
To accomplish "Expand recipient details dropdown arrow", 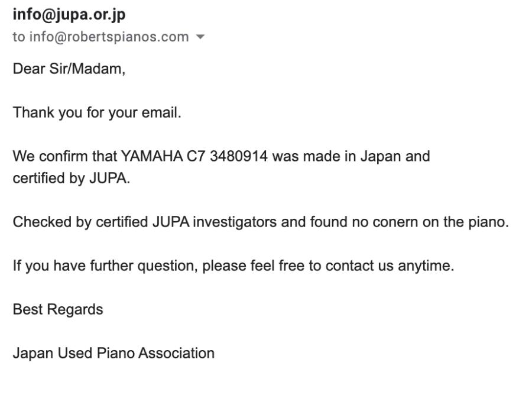I will [200, 37].
